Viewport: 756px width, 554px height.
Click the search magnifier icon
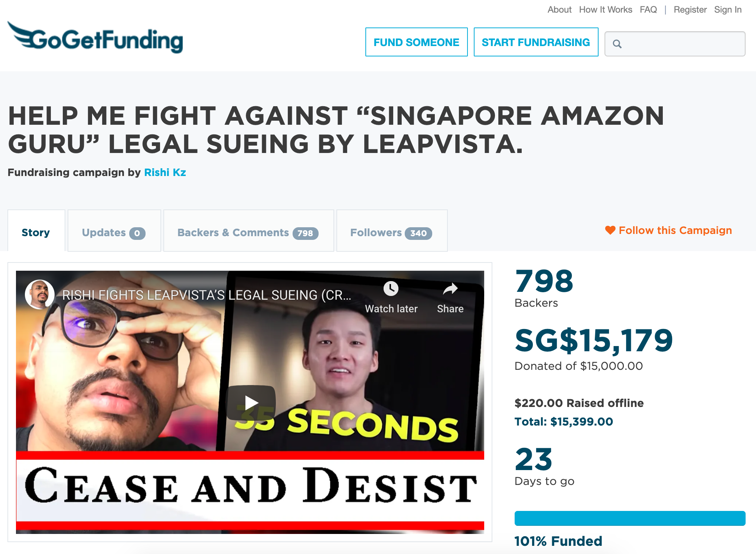point(617,44)
